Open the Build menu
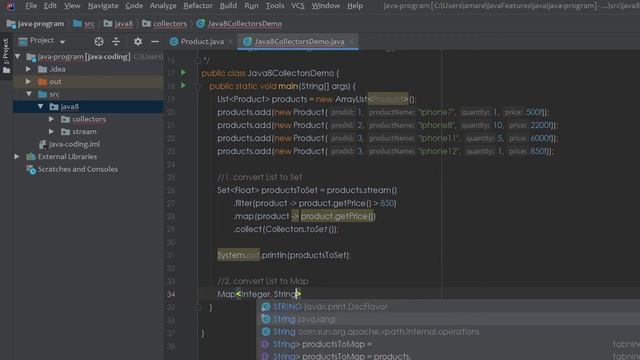 click(x=228, y=6)
